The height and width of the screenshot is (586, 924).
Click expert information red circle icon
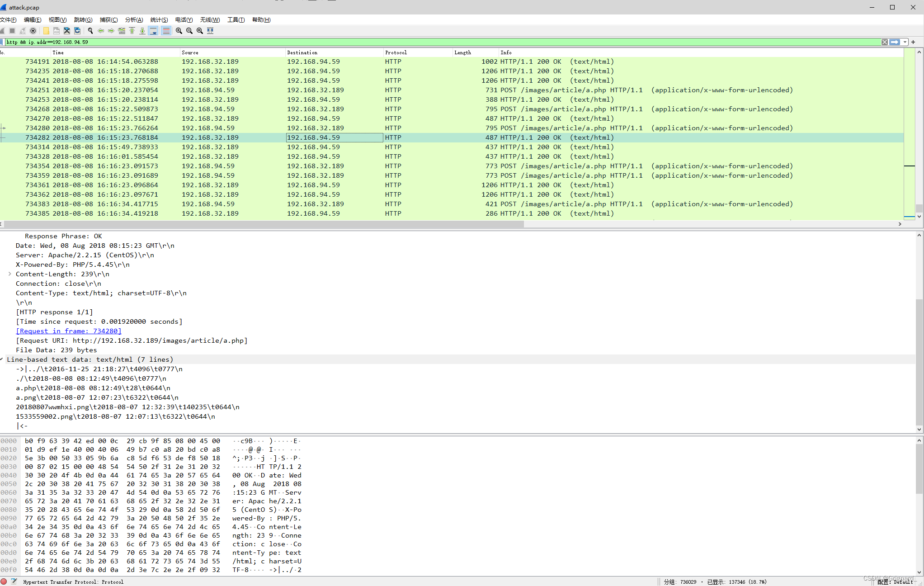point(4,581)
